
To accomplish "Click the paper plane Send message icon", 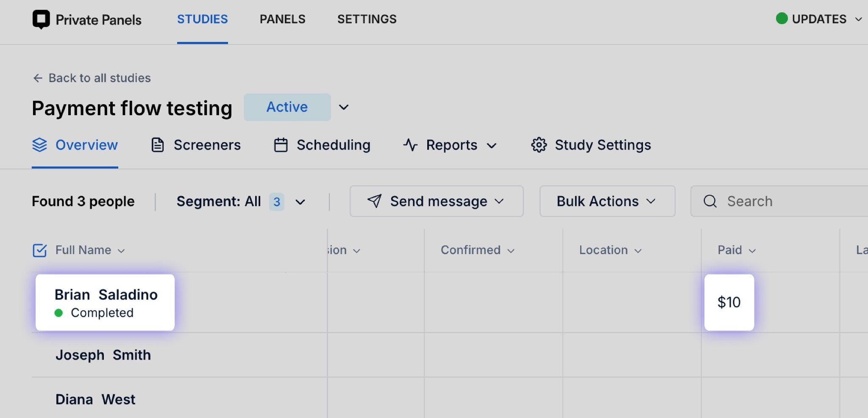I will tap(374, 201).
